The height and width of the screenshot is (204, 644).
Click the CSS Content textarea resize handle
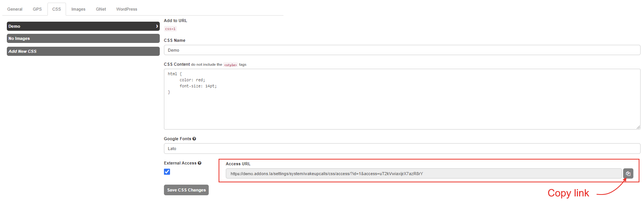[x=638, y=127]
